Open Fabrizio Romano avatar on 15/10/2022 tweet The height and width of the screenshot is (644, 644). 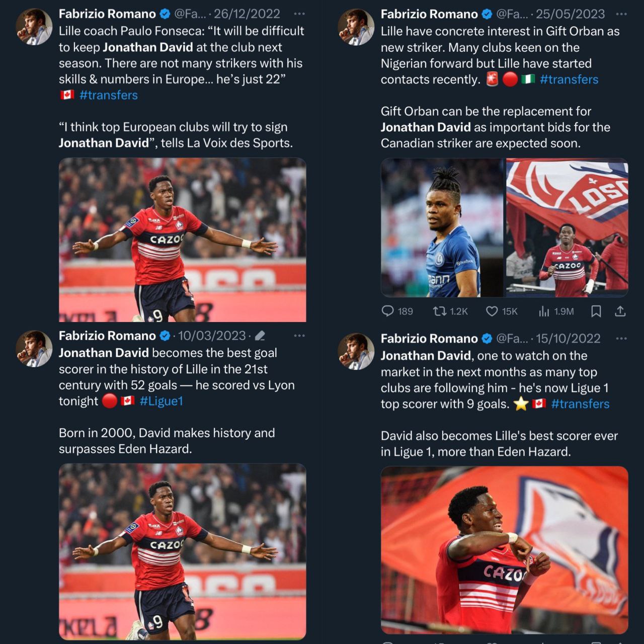356,351
